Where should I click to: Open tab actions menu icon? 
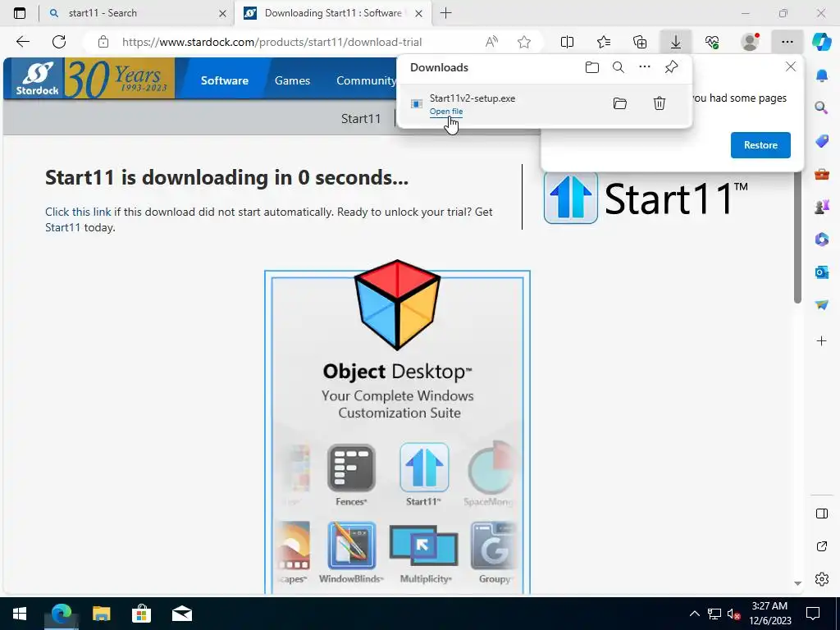[x=20, y=13]
